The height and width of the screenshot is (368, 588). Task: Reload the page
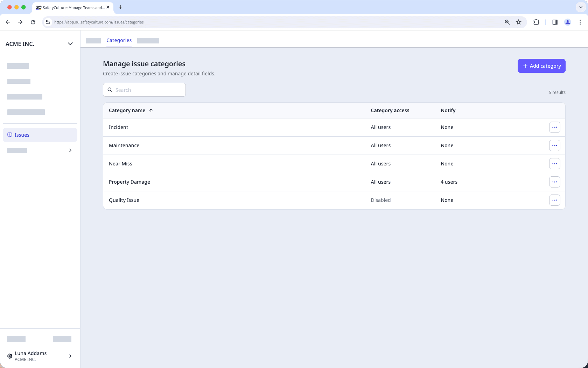[33, 22]
